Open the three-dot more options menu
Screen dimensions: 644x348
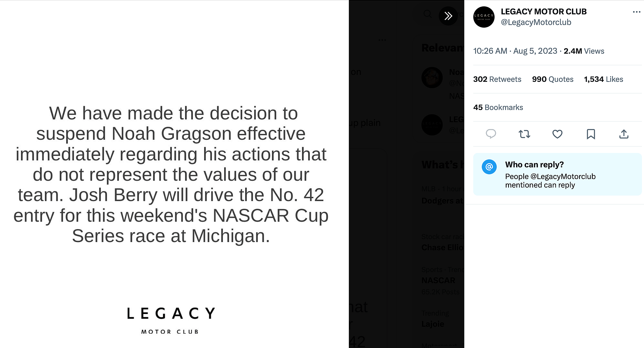coord(637,12)
